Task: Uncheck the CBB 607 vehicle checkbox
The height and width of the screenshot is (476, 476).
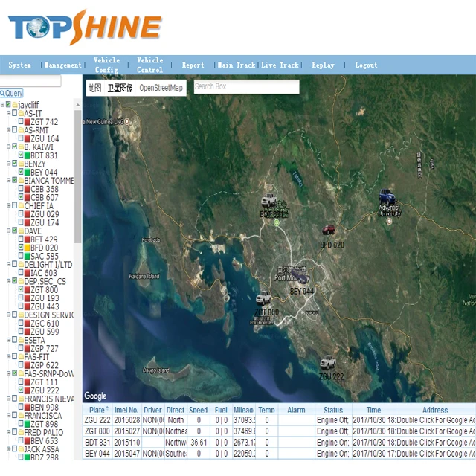Action: (20, 198)
